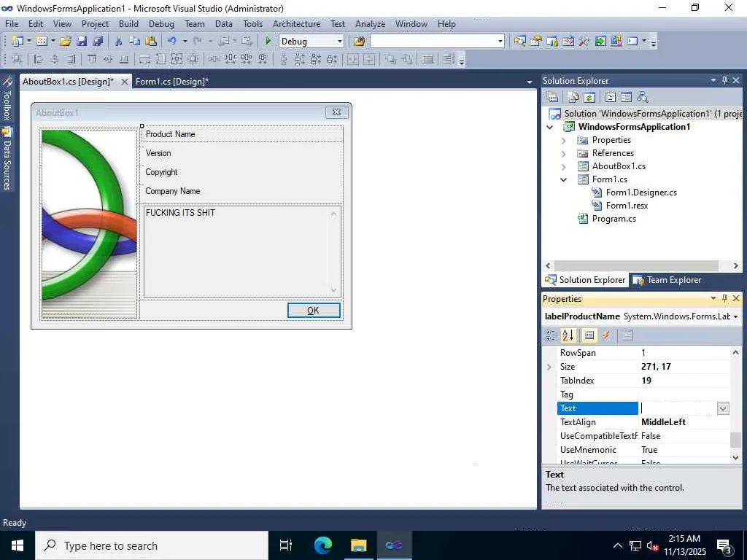The width and height of the screenshot is (747, 560).
Task: Pin the Solution Explorer panel
Action: (724, 80)
